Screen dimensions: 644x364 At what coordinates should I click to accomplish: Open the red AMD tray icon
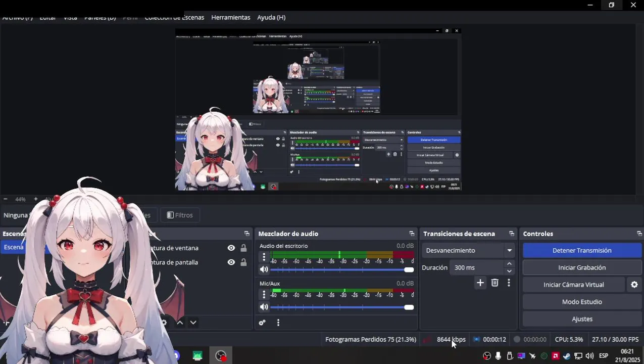(x=556, y=356)
